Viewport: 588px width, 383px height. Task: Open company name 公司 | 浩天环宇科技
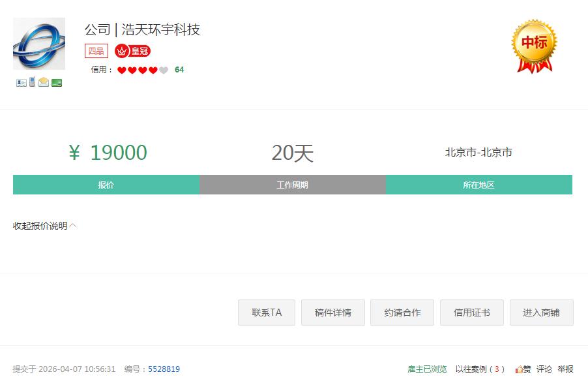coord(142,29)
